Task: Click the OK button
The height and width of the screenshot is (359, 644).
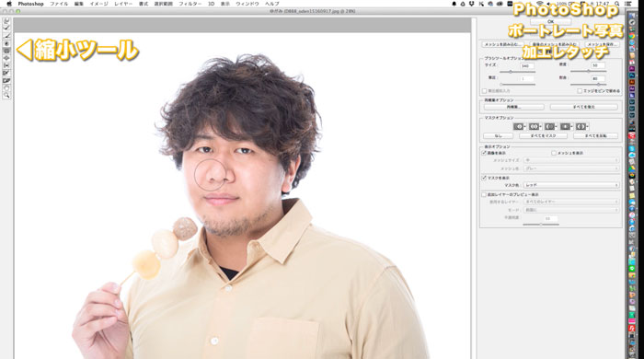Action: click(x=550, y=22)
